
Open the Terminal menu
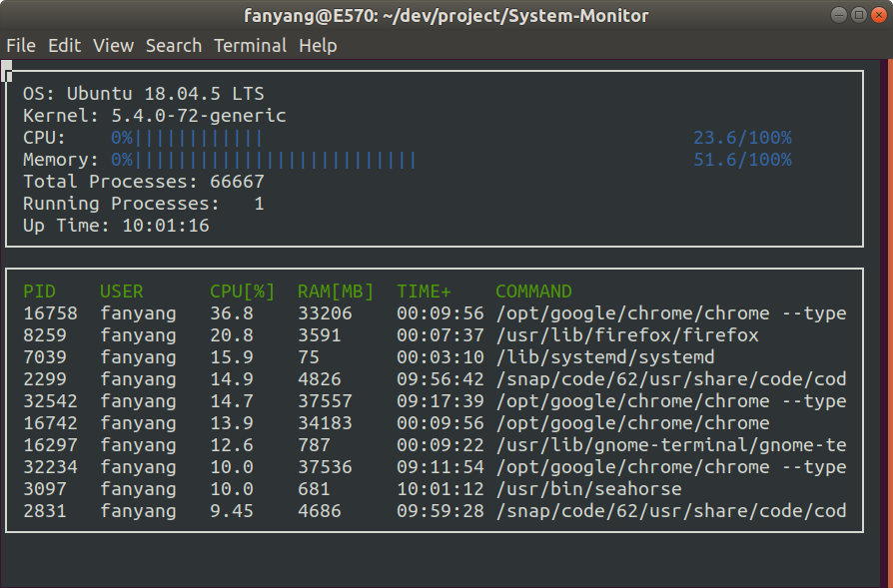click(250, 46)
